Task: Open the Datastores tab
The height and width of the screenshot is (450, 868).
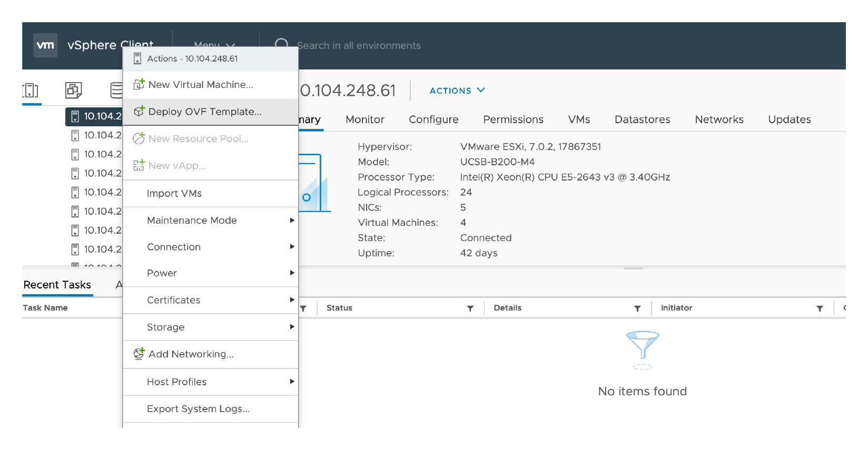Action: coord(642,119)
